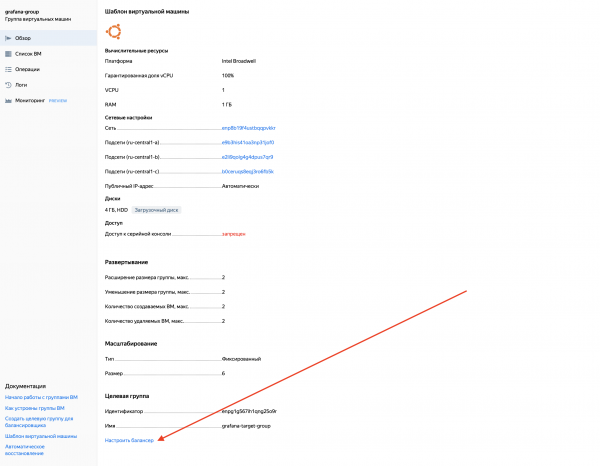Click the Логи history icon

(x=8, y=85)
